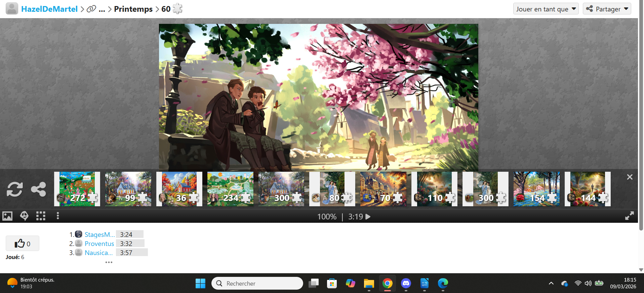Close the suggested puzzles strip
The image size is (644, 293).
(x=630, y=177)
